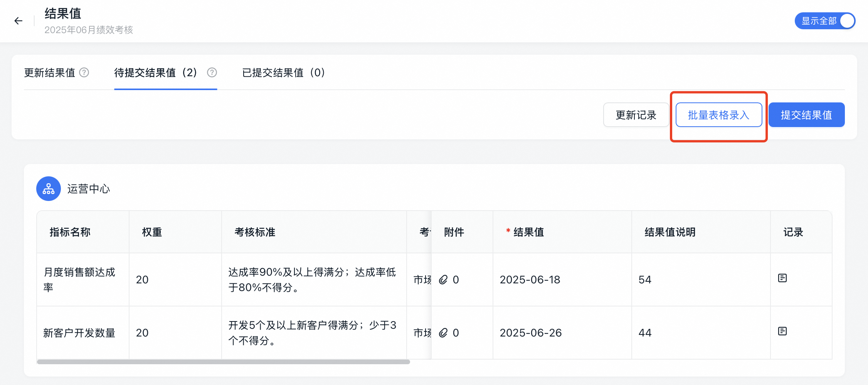This screenshot has width=868, height=385.
Task: Open attachment icon in 月度销售额达成率 row
Action: click(443, 280)
